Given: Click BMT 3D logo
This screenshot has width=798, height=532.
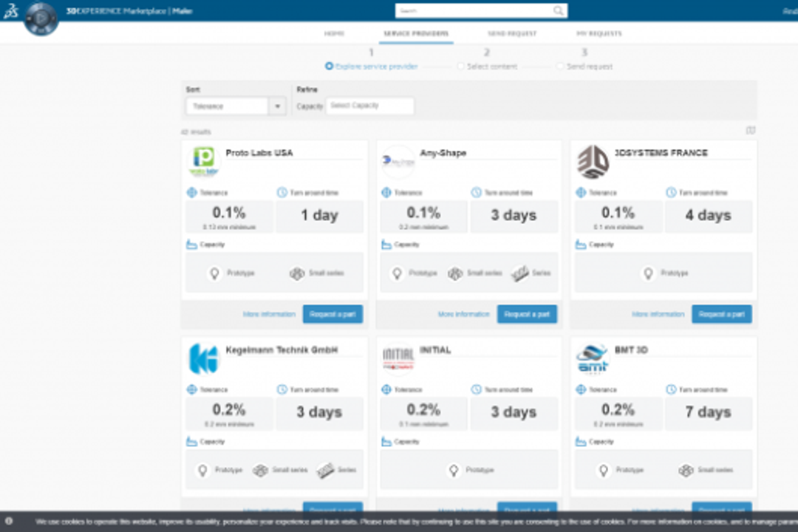Looking at the screenshot, I should click(593, 359).
